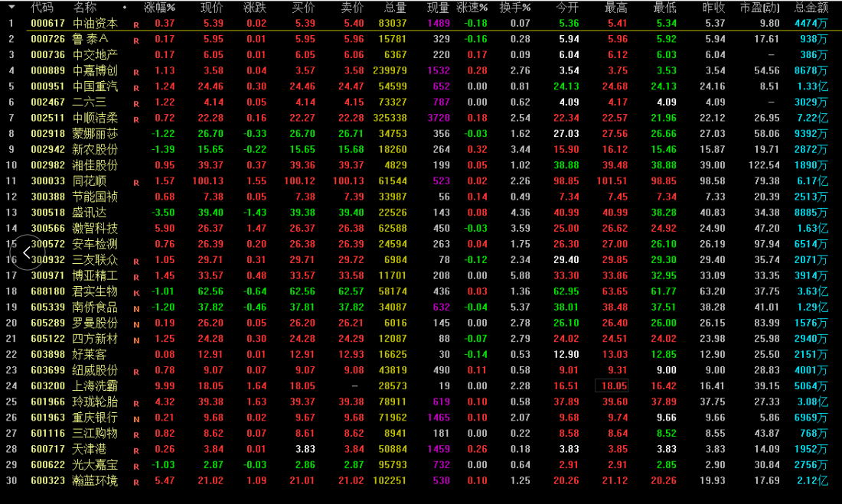Click total amount 7.22亿 for 中顺洁柔

(x=812, y=118)
